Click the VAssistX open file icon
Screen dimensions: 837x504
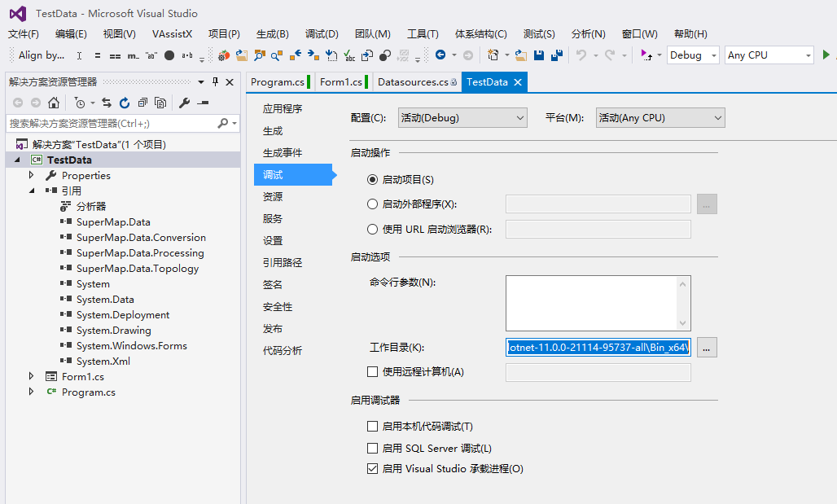[242, 55]
